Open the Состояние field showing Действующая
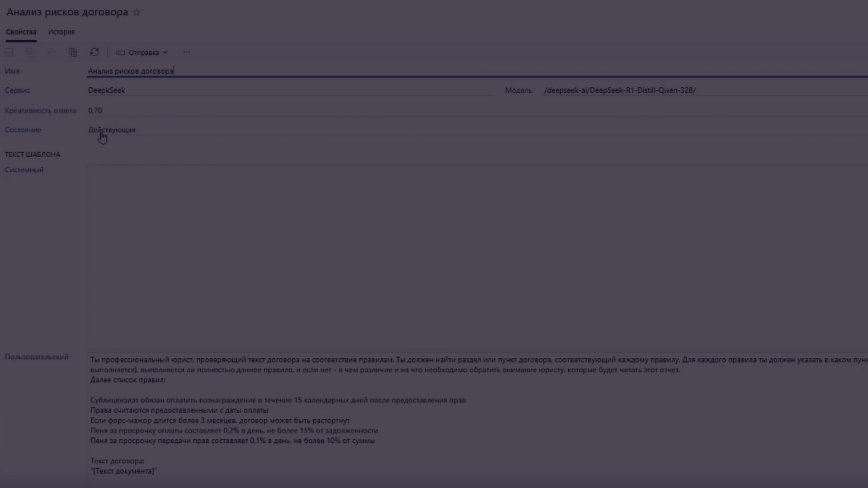868x488 pixels. click(x=289, y=130)
